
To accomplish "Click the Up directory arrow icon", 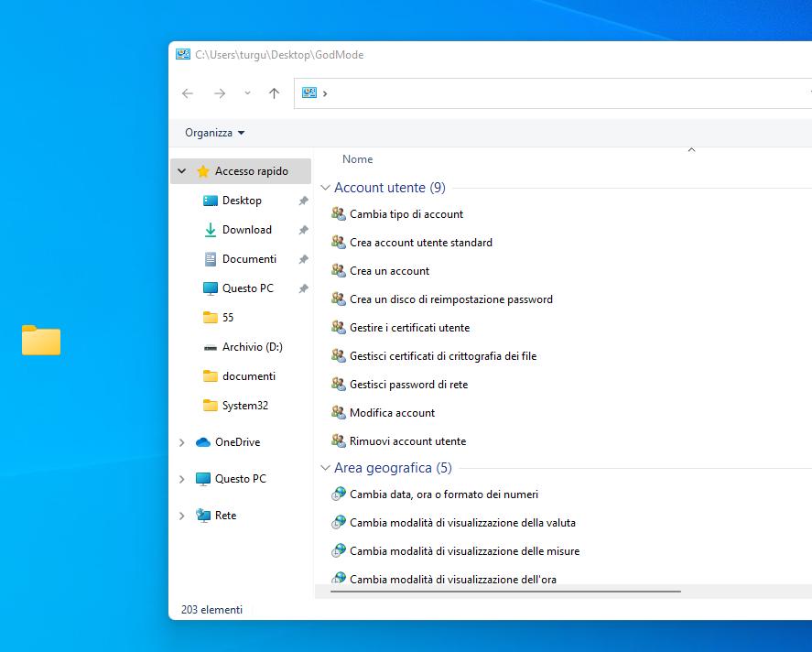I will 274,93.
